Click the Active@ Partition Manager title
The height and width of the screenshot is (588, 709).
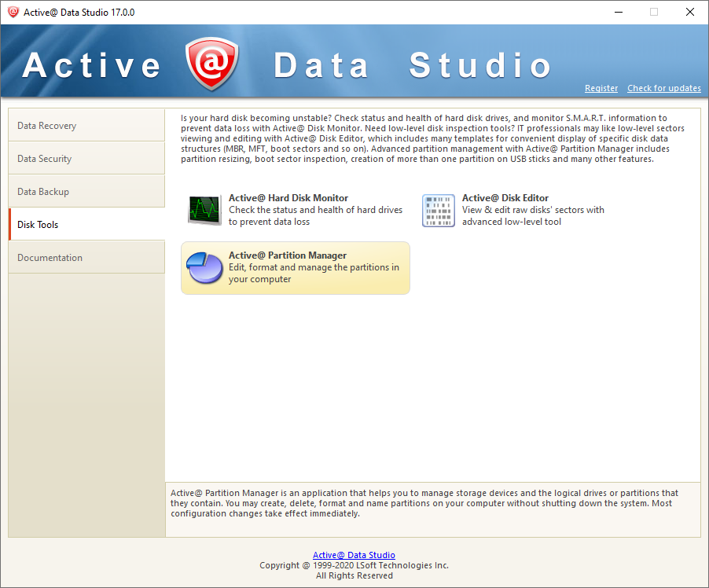pyautogui.click(x=288, y=255)
